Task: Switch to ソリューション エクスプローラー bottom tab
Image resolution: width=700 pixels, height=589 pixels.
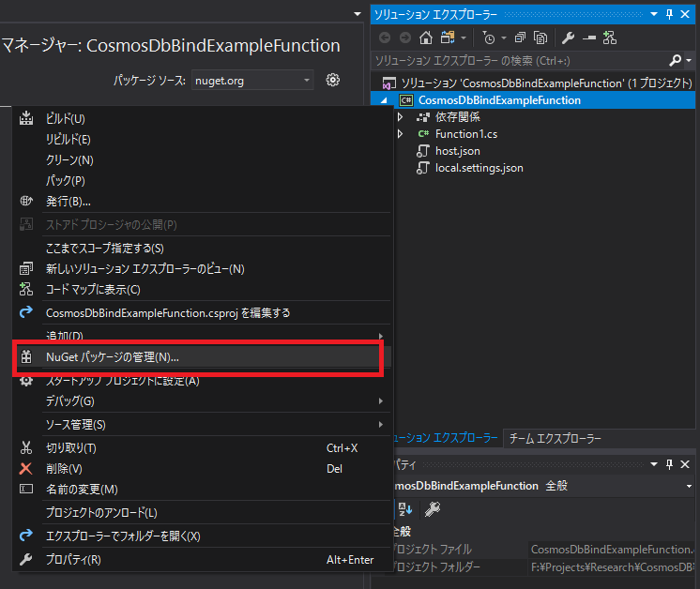Action: point(446,438)
